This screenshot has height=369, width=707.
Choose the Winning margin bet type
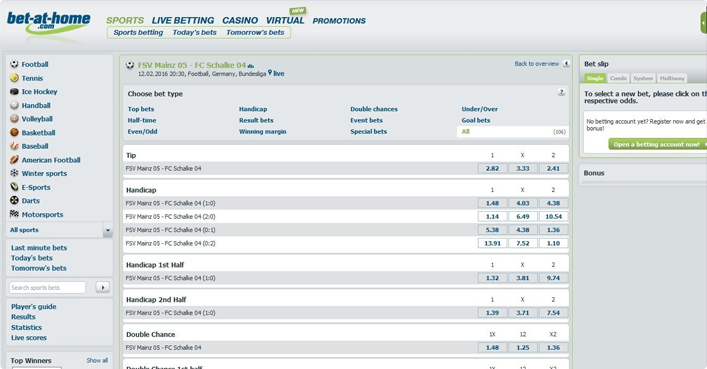click(262, 131)
